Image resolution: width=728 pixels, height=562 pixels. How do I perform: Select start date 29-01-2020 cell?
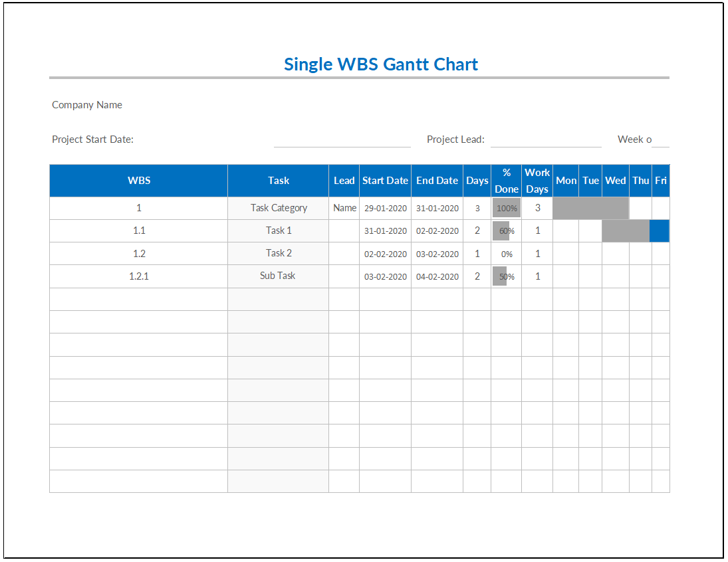(x=386, y=209)
